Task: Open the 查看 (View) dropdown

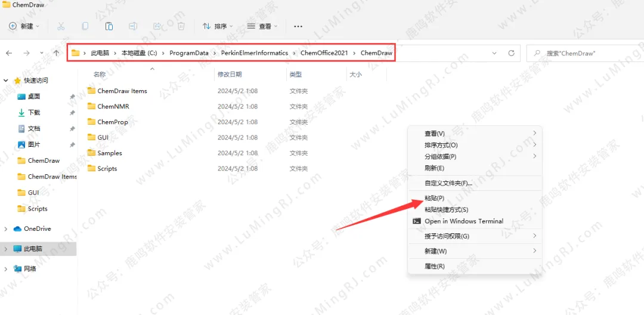Action: (262, 26)
